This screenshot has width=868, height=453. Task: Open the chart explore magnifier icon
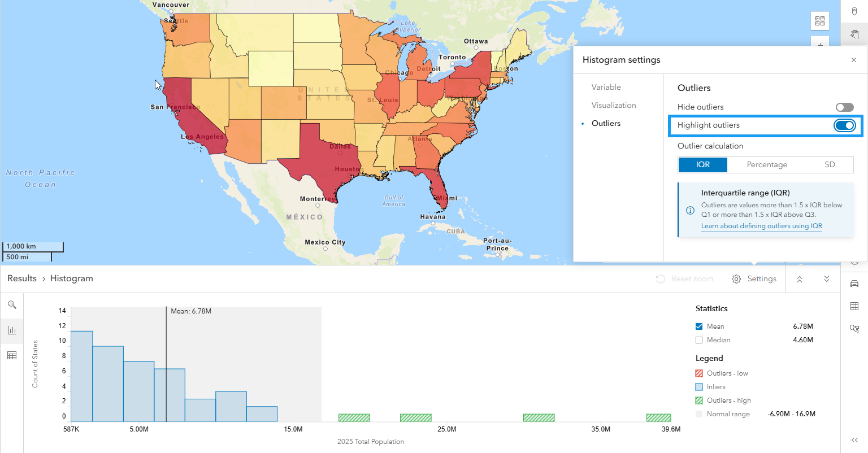click(12, 305)
